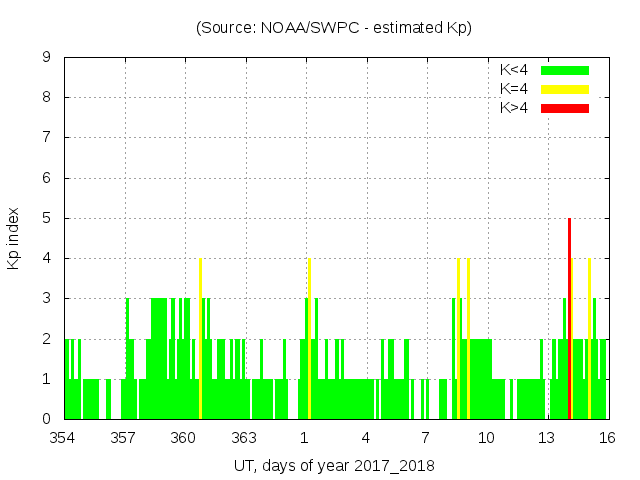Viewport: 640px width, 480px height.
Task: Click the rightmost yellow bar near day 15
Action: pos(589,340)
